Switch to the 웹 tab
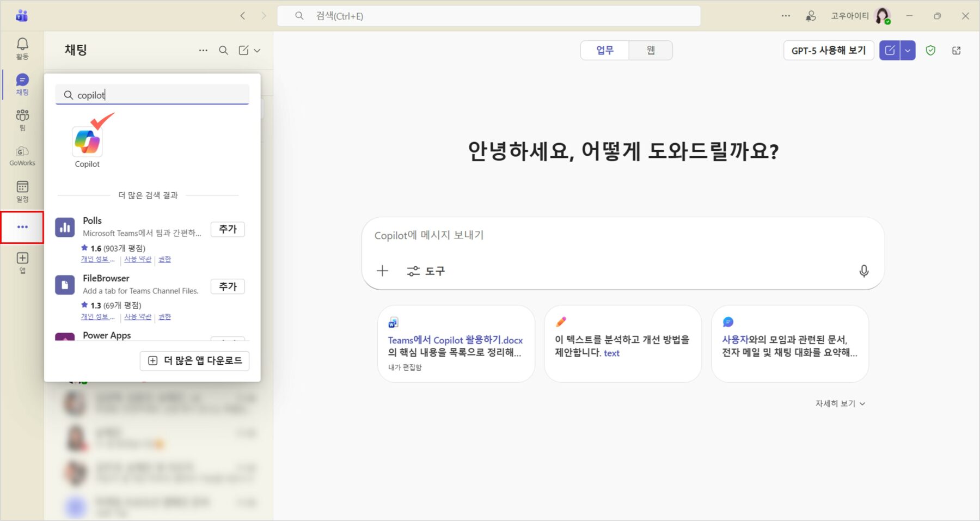 (651, 51)
